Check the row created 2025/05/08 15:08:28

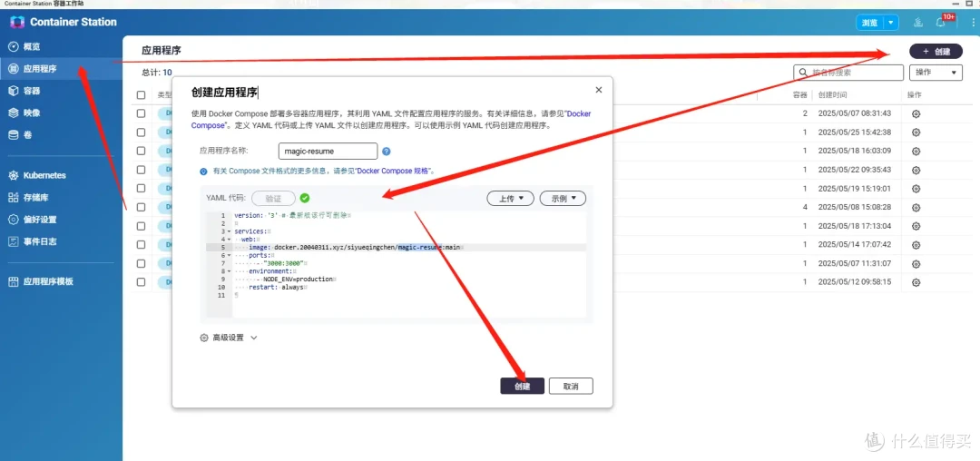click(142, 207)
